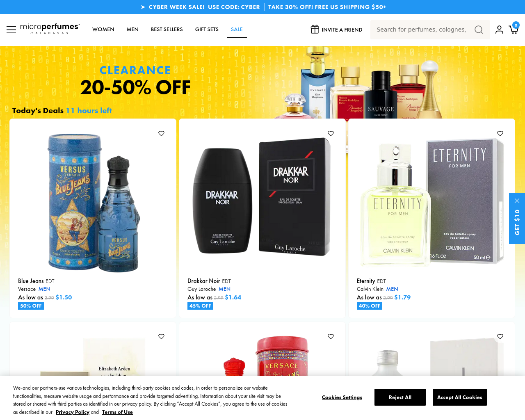Screen dimensions: 525x420
Task: Open the Men menu
Action: tap(132, 30)
